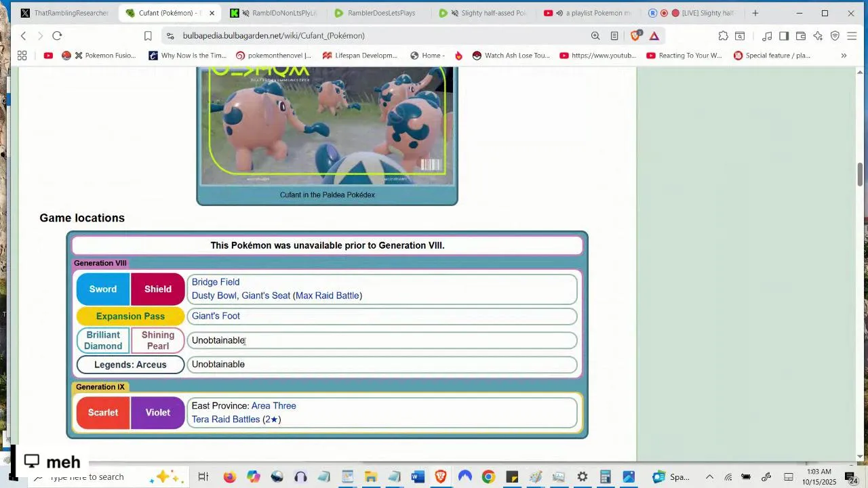This screenshot has height=488, width=868.
Task: Open the Brilliant Diamond game link
Action: pos(103,340)
